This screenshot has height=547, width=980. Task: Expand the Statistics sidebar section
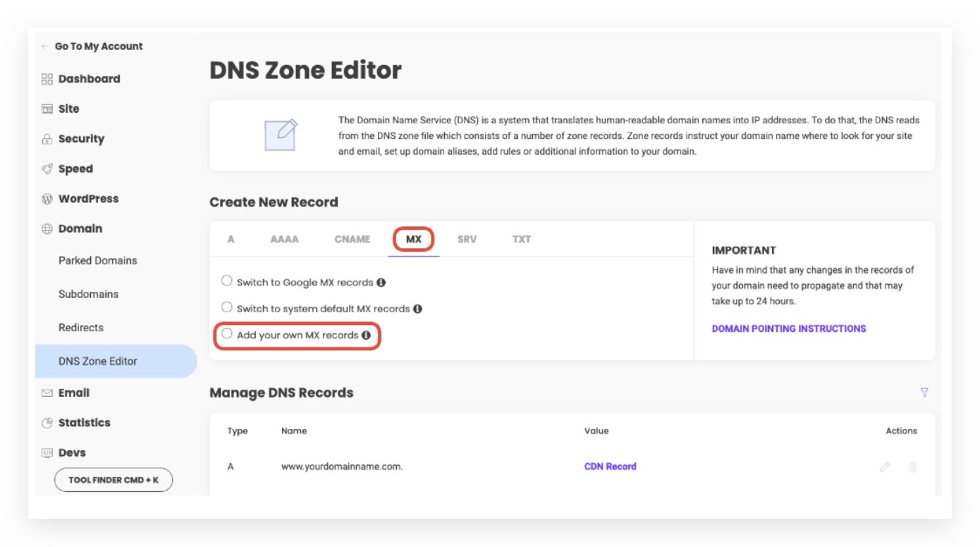(x=84, y=423)
